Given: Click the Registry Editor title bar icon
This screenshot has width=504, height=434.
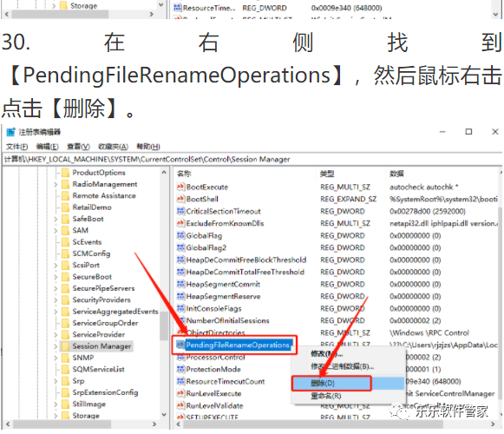Looking at the screenshot, I should pos(10,132).
